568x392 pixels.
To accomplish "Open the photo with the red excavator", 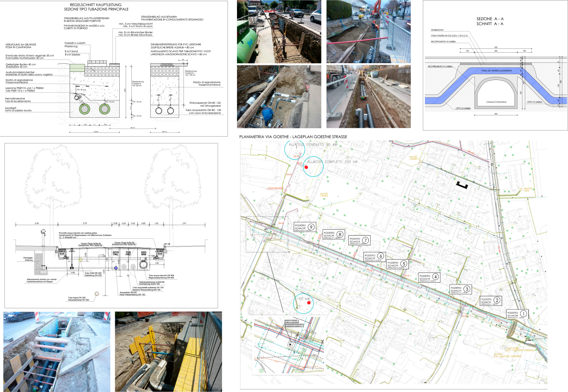I will [368, 32].
